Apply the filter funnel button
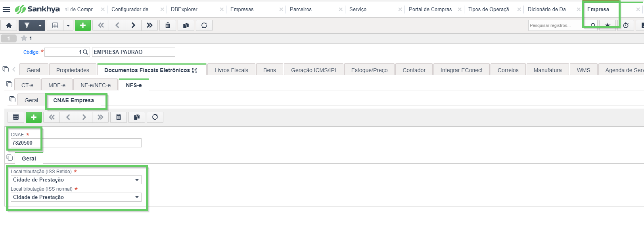Screen dimensions: 644x235 [x=27, y=25]
